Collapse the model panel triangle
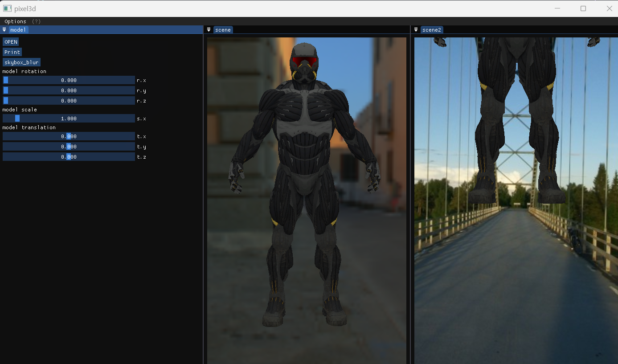 click(x=4, y=30)
